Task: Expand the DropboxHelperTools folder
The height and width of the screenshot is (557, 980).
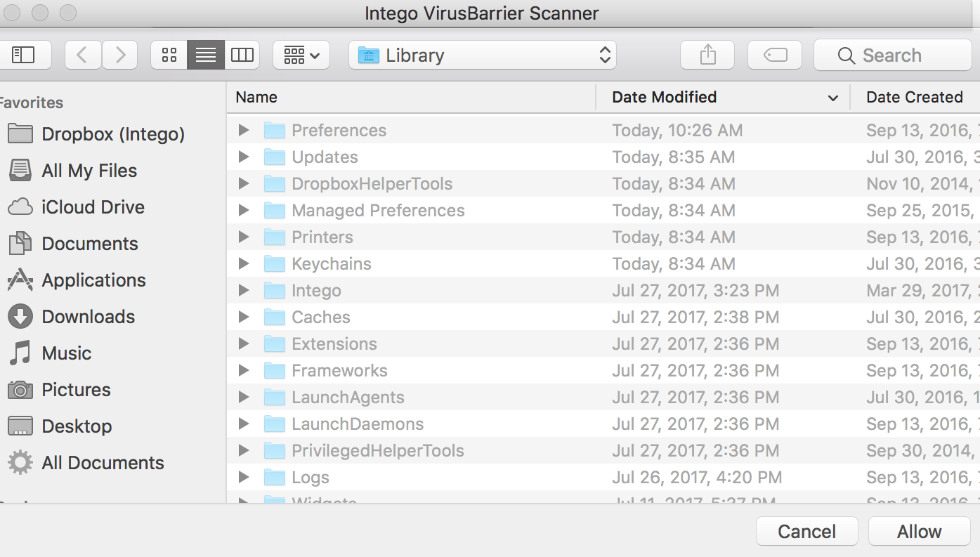Action: click(x=244, y=183)
